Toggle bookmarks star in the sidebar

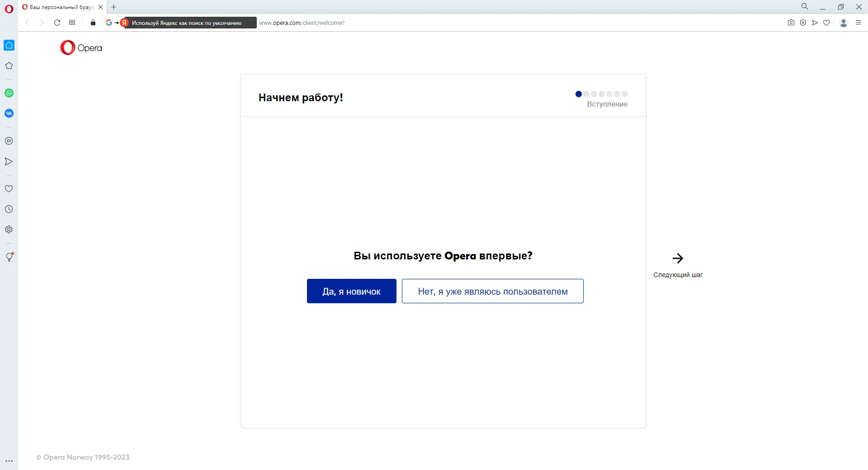pyautogui.click(x=9, y=66)
